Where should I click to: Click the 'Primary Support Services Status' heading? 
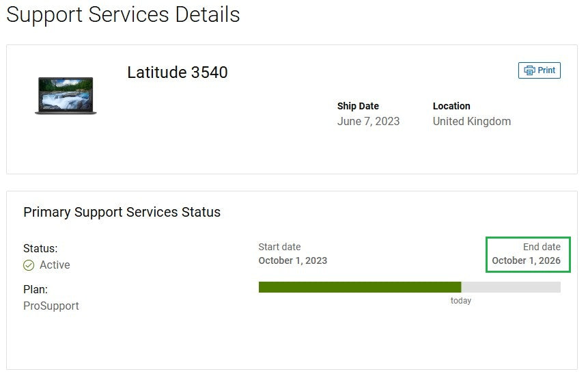click(x=122, y=212)
